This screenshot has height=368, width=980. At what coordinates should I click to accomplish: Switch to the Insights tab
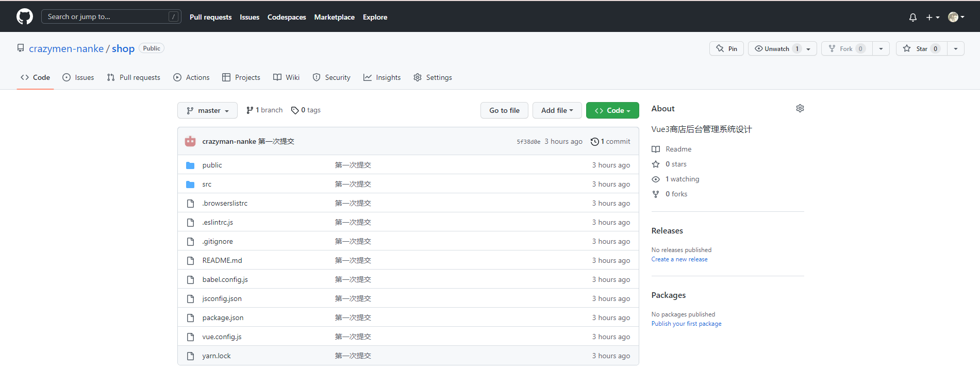(382, 77)
